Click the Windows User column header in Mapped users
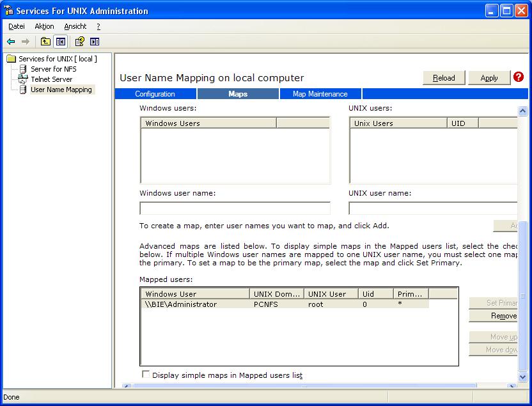 click(195, 293)
